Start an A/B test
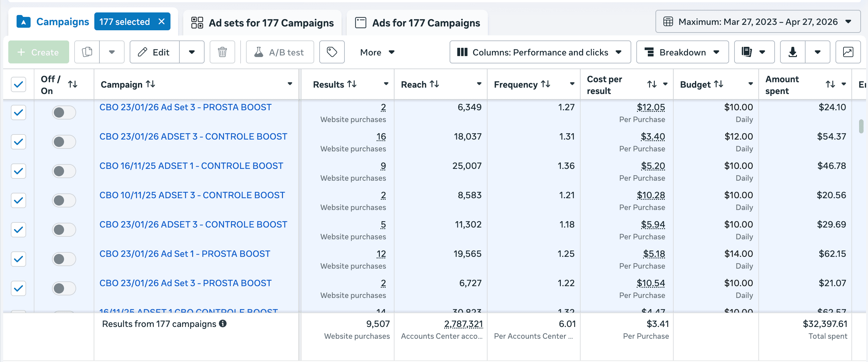 coord(280,52)
